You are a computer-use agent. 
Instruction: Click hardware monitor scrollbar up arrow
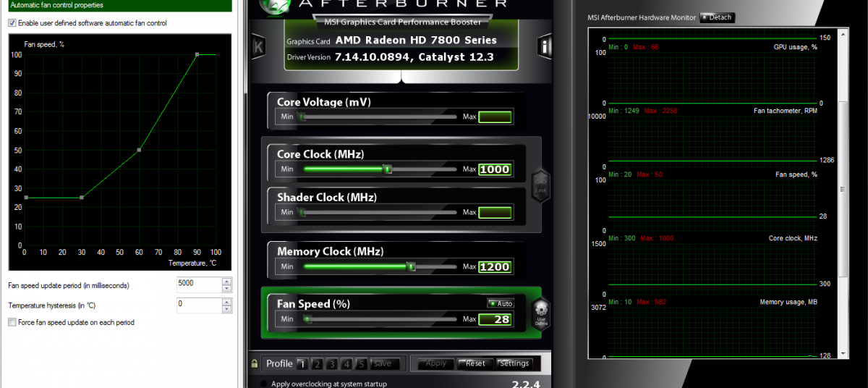(842, 35)
